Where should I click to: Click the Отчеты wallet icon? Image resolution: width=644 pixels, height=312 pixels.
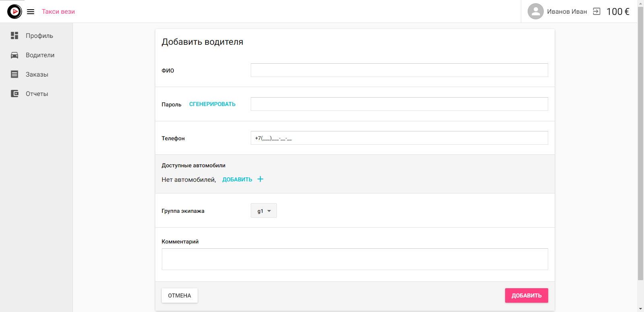tap(14, 94)
